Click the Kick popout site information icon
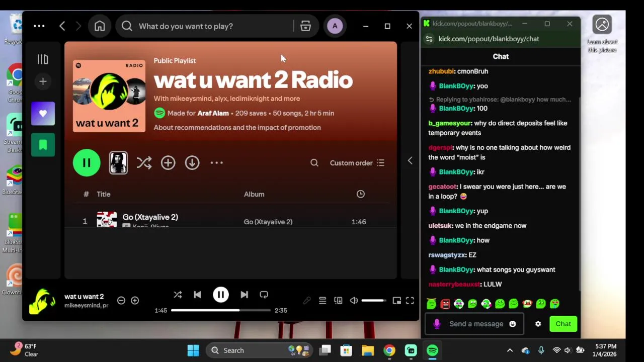 click(429, 39)
